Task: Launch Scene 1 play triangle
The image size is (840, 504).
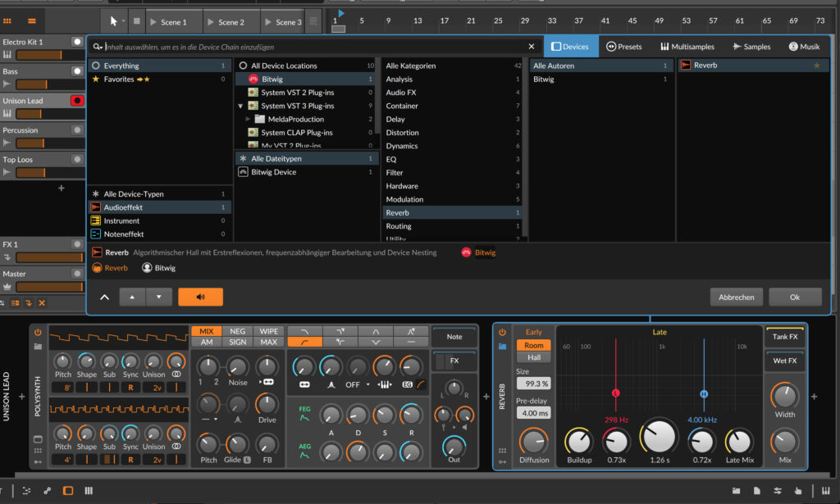Action: [x=153, y=22]
